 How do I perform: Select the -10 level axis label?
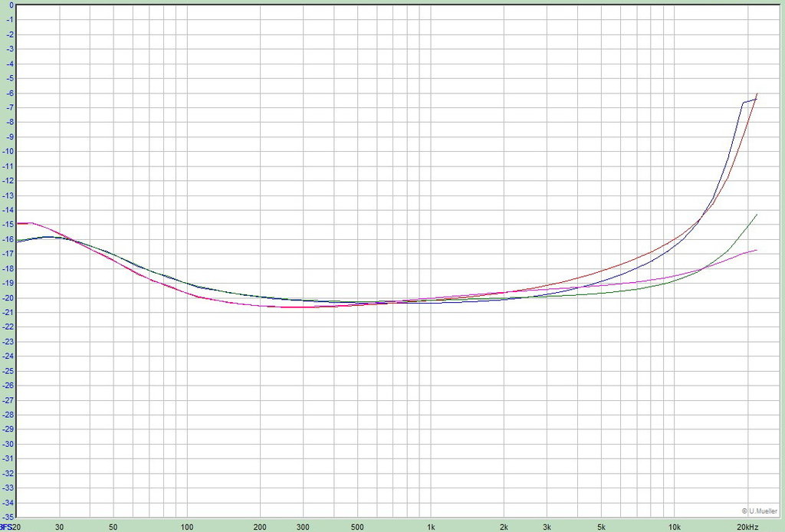pos(8,152)
